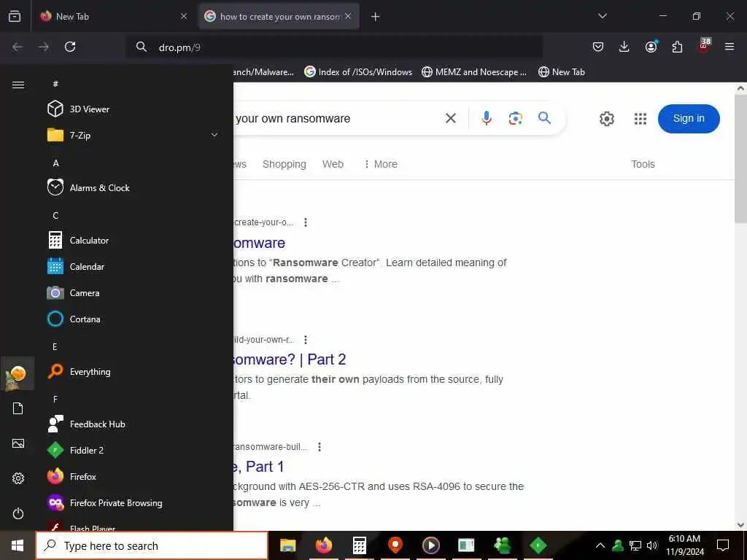Image resolution: width=747 pixels, height=560 pixels.
Task: Expand the 7-Zip folder chevron
Action: (x=214, y=135)
